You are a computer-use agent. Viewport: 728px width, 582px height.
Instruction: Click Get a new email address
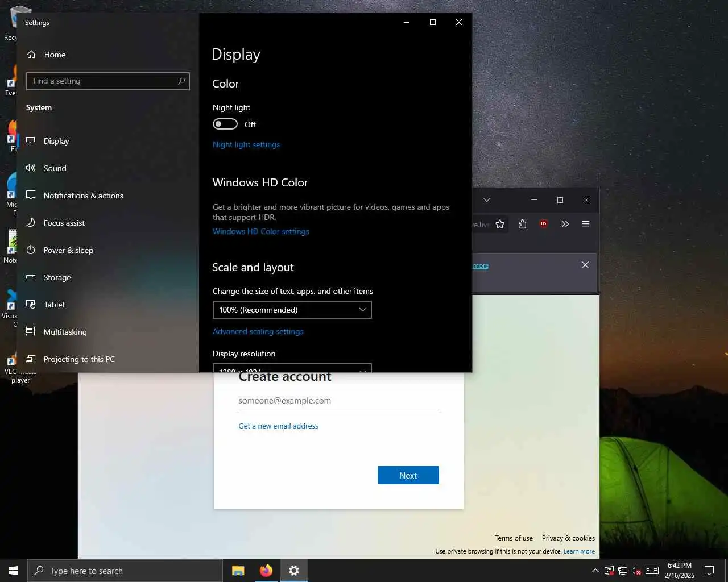pos(278,426)
